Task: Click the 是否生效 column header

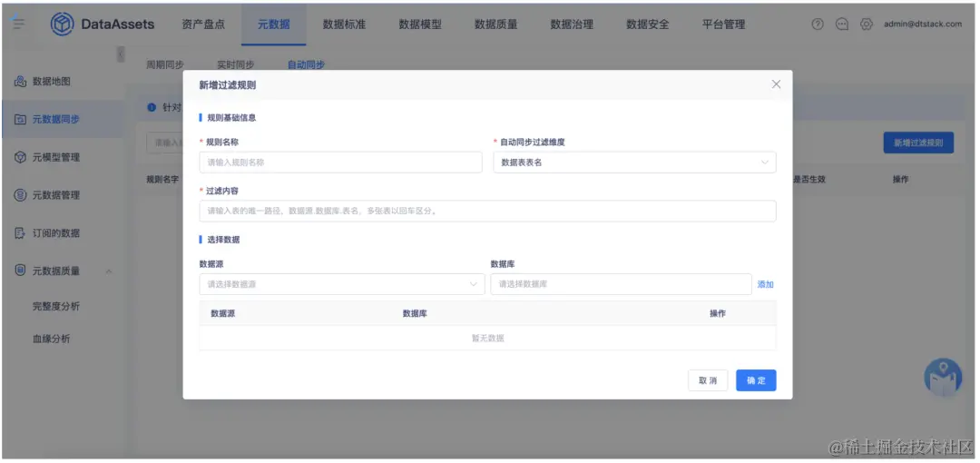Action: 809,180
